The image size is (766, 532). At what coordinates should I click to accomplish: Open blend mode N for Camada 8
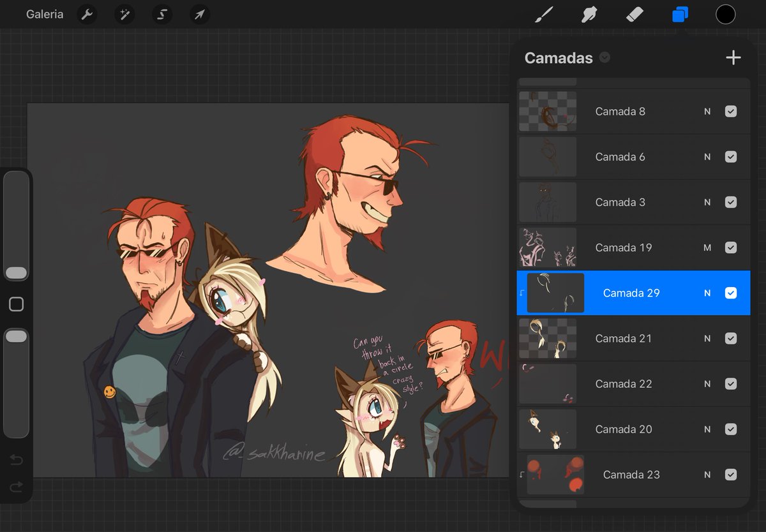(707, 111)
